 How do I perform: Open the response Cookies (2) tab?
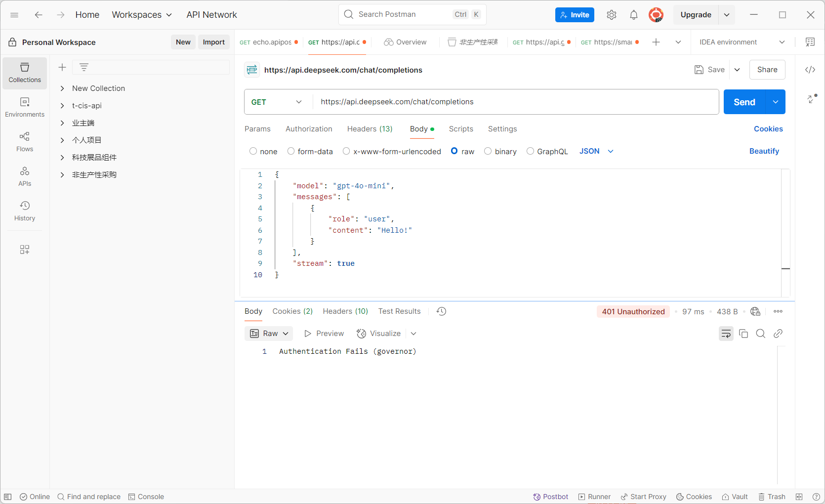point(292,311)
